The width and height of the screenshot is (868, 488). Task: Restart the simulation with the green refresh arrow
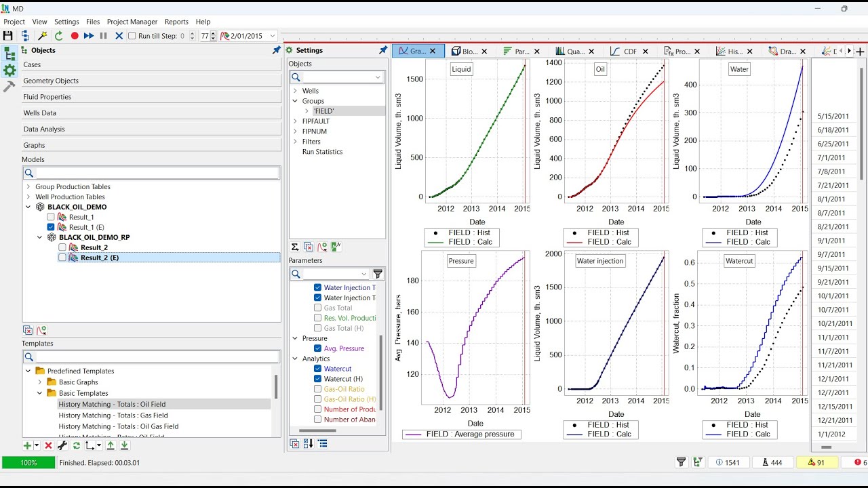click(x=58, y=36)
